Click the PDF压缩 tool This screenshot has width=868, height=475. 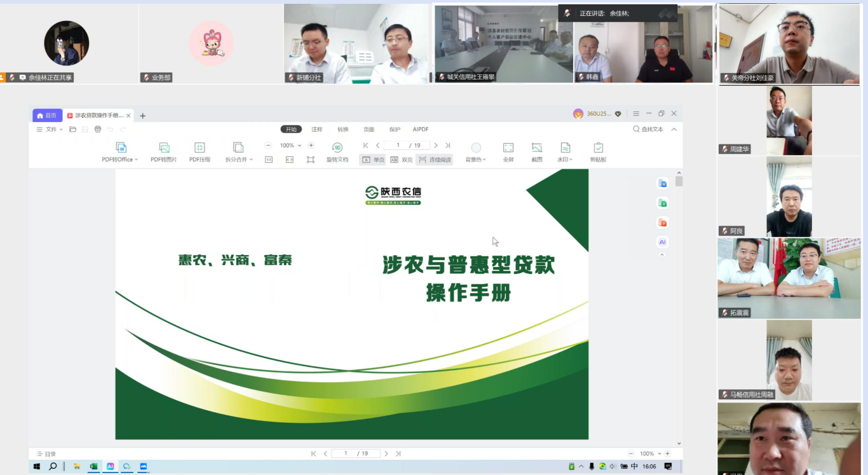(200, 152)
